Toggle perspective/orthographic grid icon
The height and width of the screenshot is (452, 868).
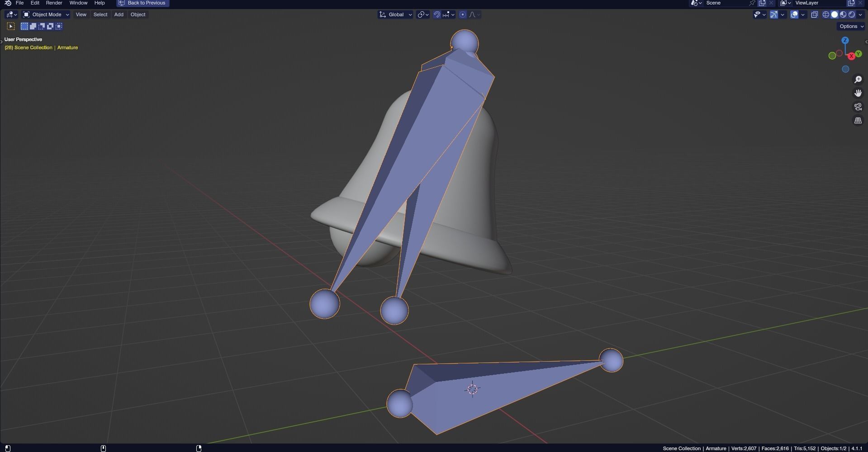[858, 120]
